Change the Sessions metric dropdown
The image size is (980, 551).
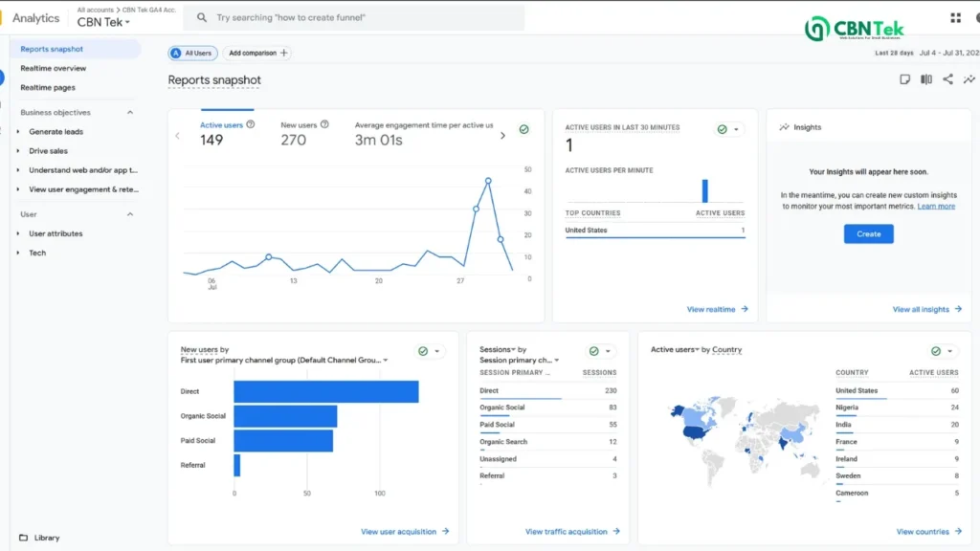coord(498,349)
